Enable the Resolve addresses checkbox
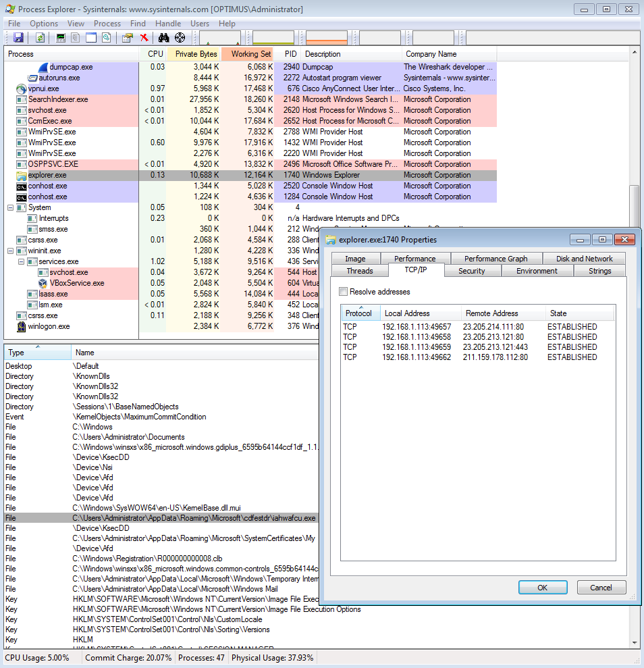This screenshot has width=644, height=668. point(343,291)
